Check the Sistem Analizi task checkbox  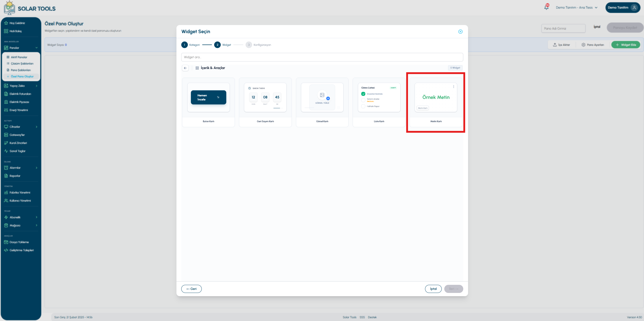363,100
